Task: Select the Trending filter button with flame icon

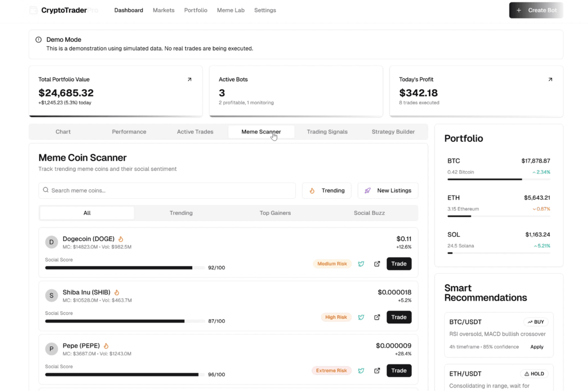Action: coord(326,190)
